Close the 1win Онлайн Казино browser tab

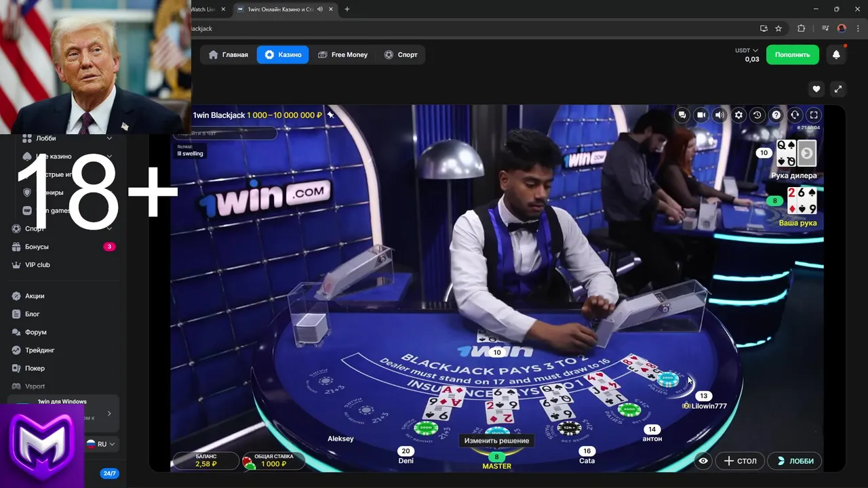[331, 9]
